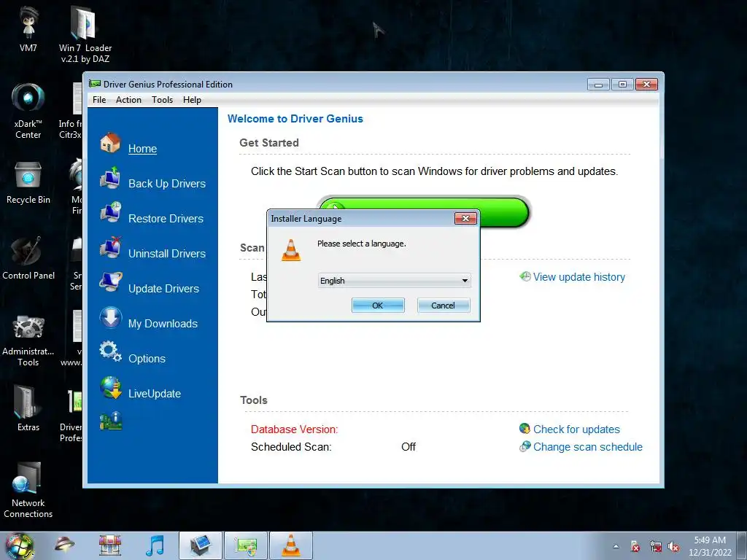Click the LiveUpdate globe icon
Image resolution: width=747 pixels, height=560 pixels.
[111, 388]
